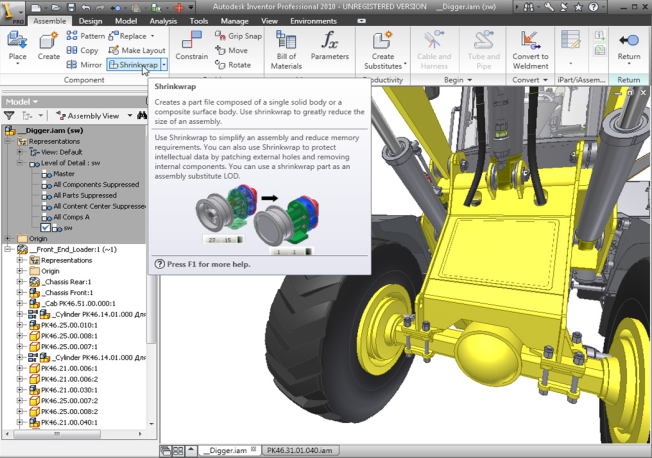Activate the Pattern component tool

point(85,36)
